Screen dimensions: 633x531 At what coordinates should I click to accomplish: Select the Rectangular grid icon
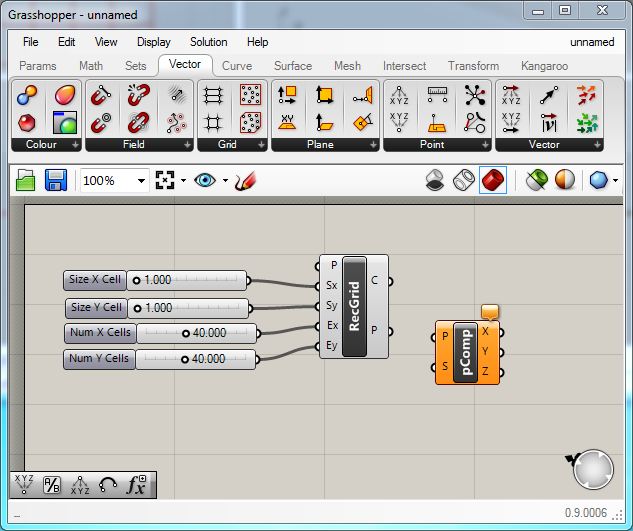tap(213, 95)
